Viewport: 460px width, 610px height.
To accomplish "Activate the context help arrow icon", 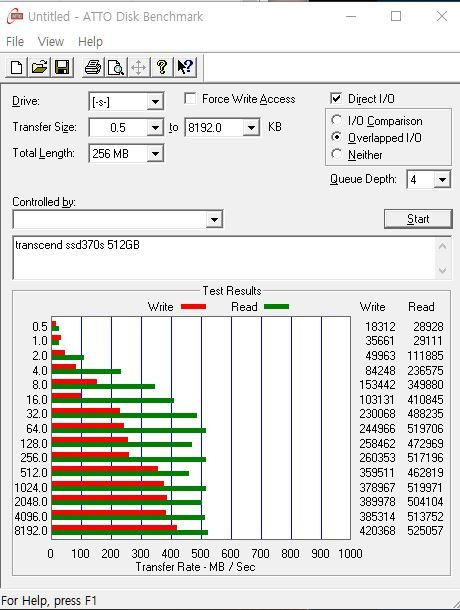I will 185,67.
